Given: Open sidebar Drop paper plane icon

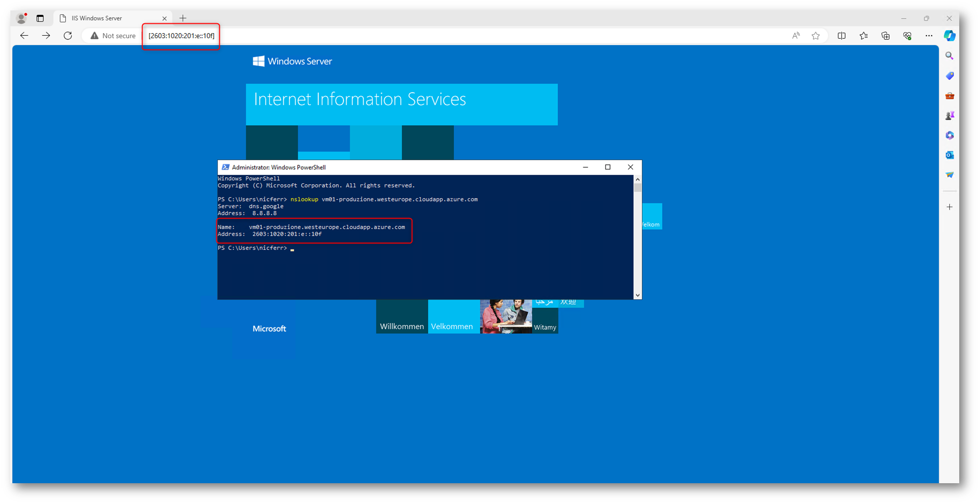Looking at the screenshot, I should coord(949,175).
